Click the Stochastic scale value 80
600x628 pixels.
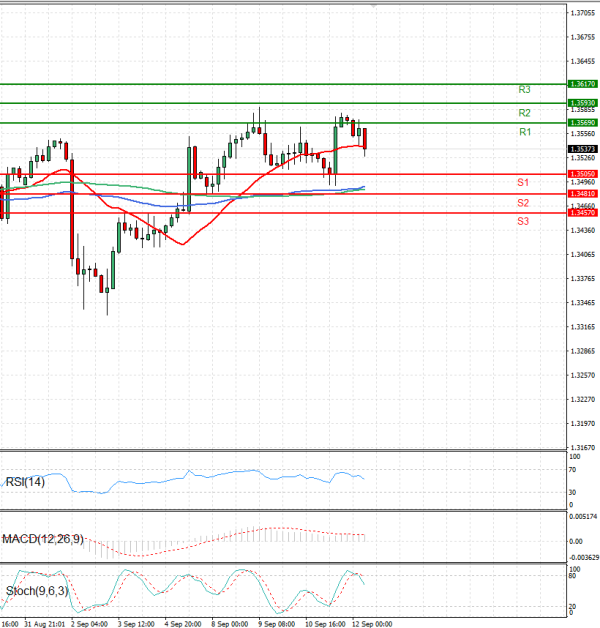point(572,576)
